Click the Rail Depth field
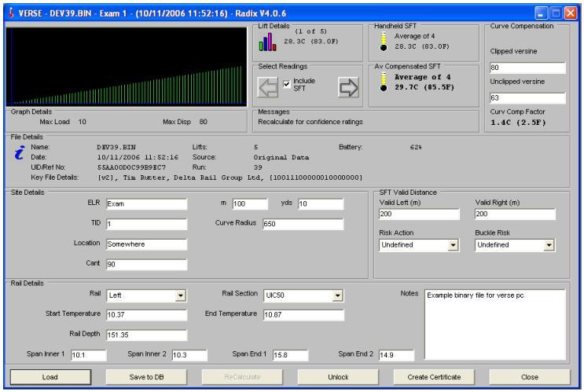Image resolution: width=584 pixels, height=392 pixels. click(x=146, y=335)
